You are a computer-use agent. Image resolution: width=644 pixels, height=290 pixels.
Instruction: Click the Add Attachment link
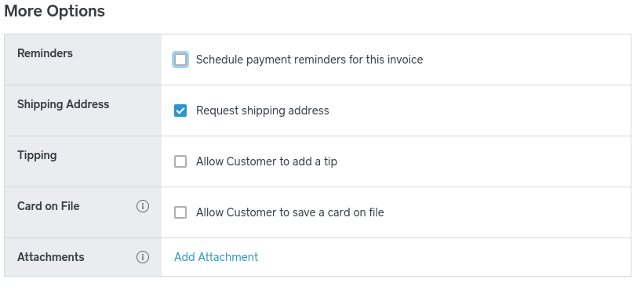point(216,257)
